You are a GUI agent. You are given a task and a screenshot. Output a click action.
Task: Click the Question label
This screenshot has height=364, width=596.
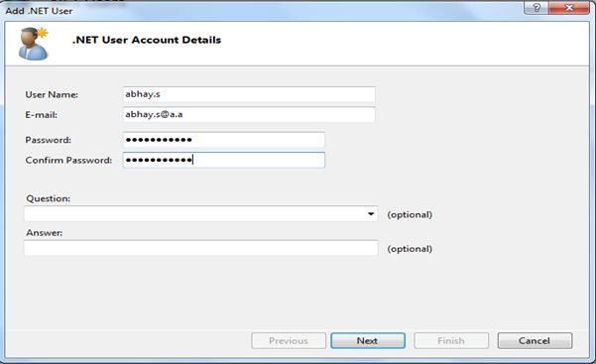coord(49,198)
